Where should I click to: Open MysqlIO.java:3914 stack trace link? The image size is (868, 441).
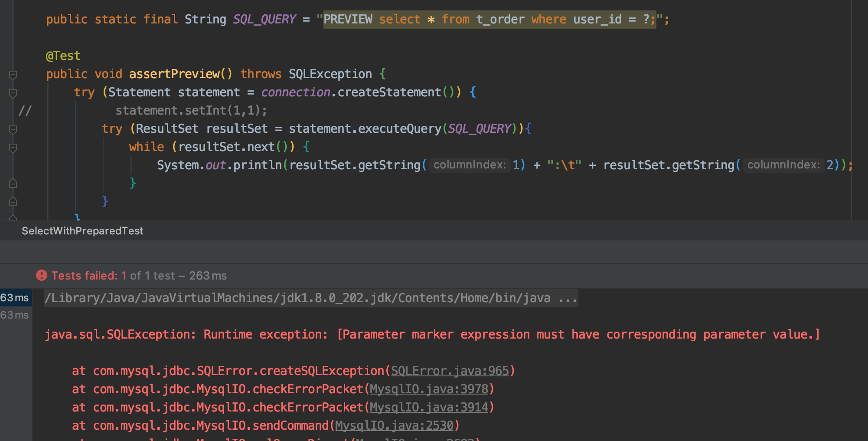[x=429, y=407]
